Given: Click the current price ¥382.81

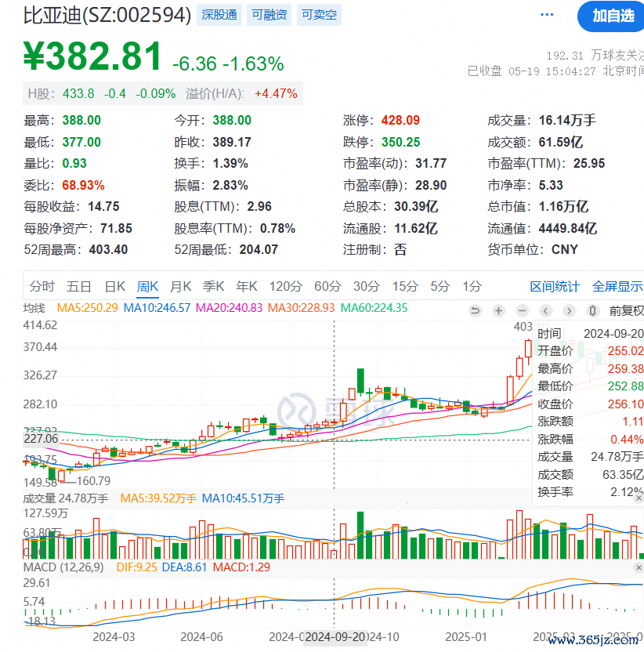Looking at the screenshot, I should 92,56.
